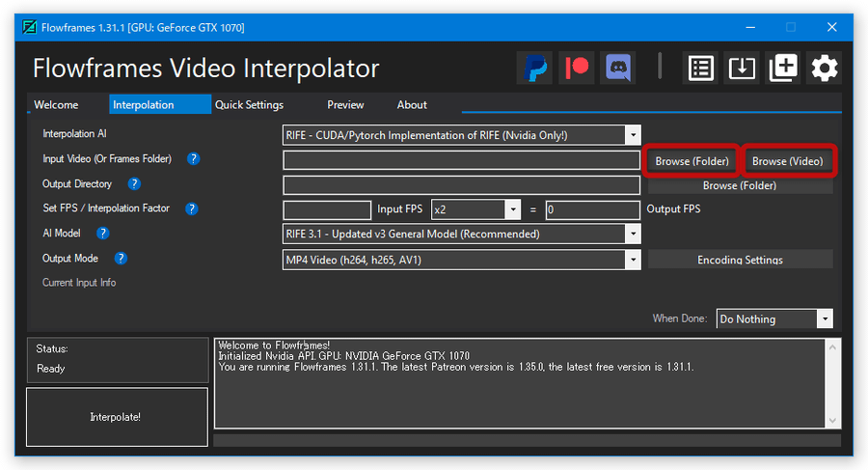Show help for Output Mode
Viewport: 868px width, 470px height.
(121, 258)
